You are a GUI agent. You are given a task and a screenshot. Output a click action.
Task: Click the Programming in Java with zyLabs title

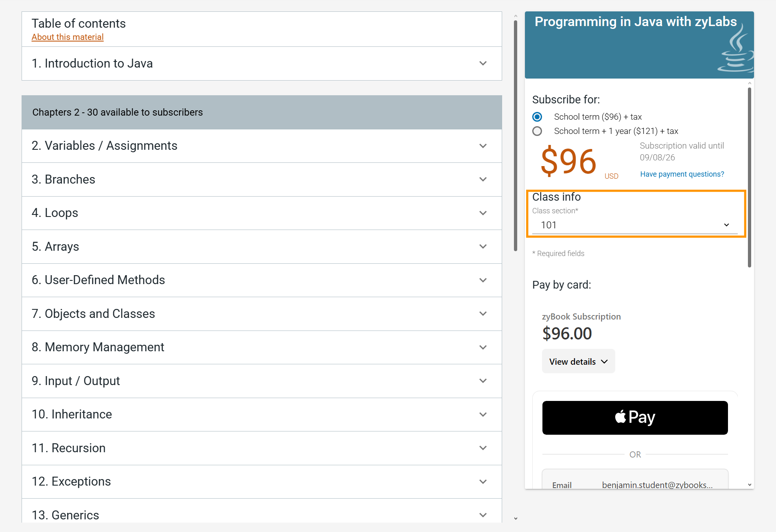pos(636,22)
